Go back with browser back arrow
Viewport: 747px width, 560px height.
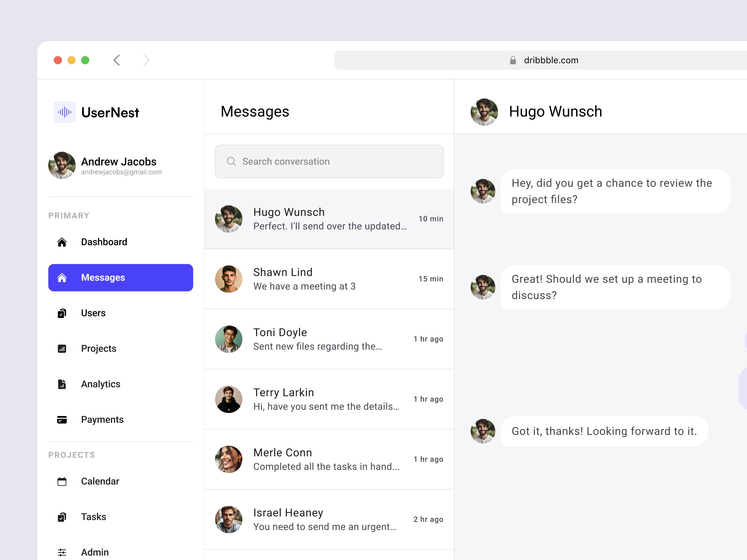pyautogui.click(x=117, y=60)
